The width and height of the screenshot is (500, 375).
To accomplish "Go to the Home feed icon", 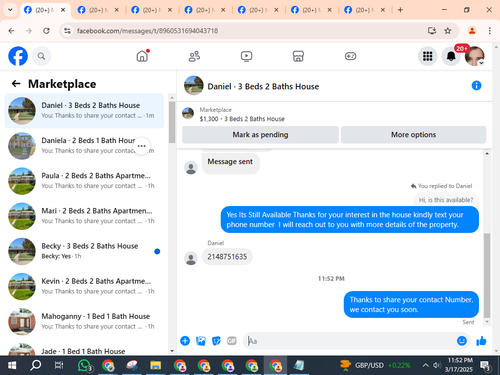I will 142,56.
